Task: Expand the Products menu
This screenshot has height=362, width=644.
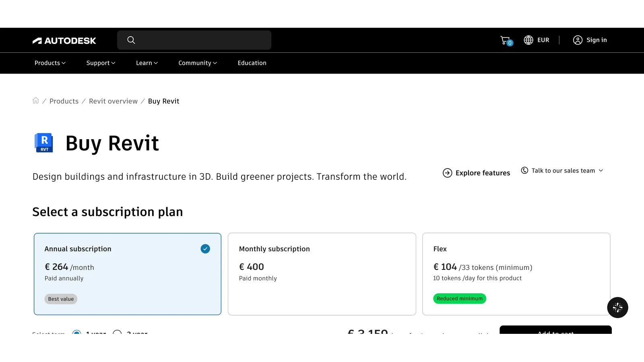Action: tap(50, 63)
